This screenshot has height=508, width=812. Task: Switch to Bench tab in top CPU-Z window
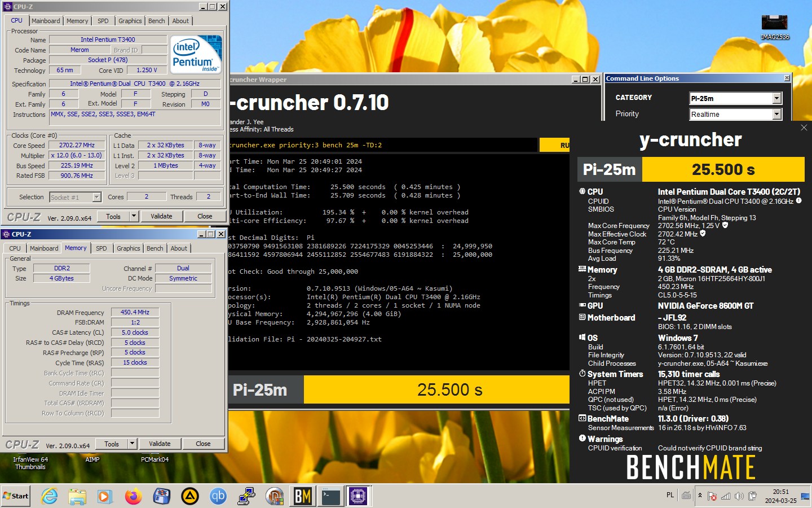click(x=157, y=21)
